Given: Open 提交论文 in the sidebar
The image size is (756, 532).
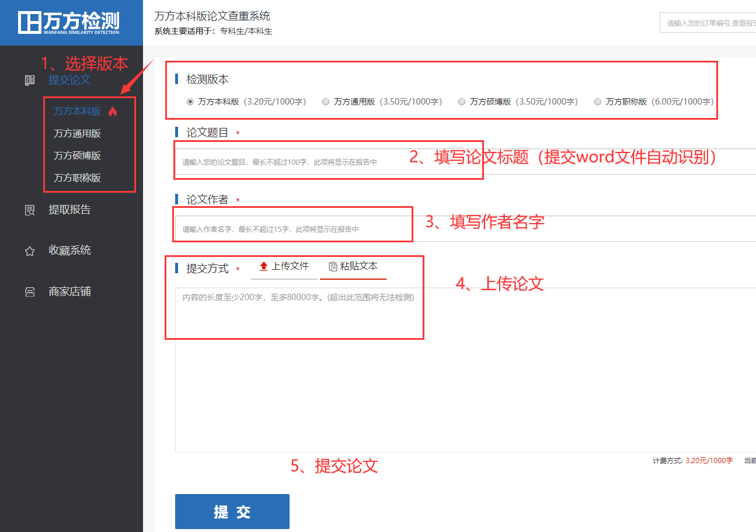Looking at the screenshot, I should (x=69, y=80).
